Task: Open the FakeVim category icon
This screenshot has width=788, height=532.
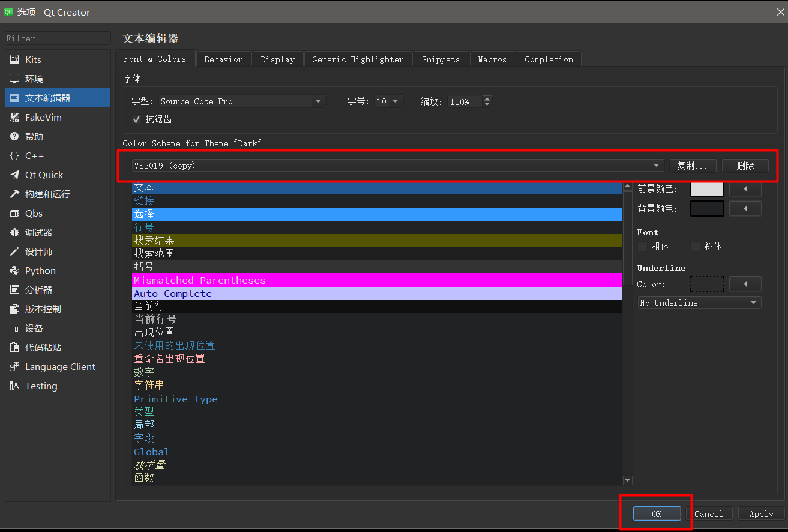Action: click(15, 118)
